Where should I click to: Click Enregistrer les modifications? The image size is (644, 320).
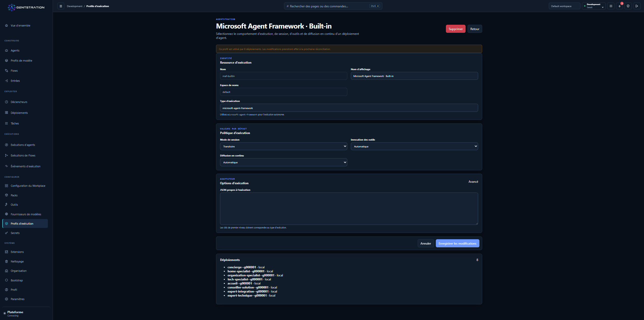(457, 243)
